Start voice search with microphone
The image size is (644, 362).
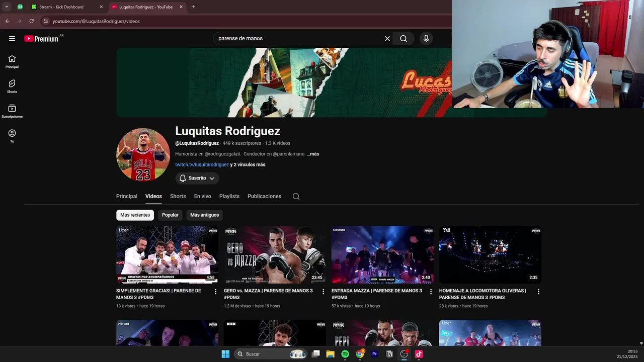[426, 39]
